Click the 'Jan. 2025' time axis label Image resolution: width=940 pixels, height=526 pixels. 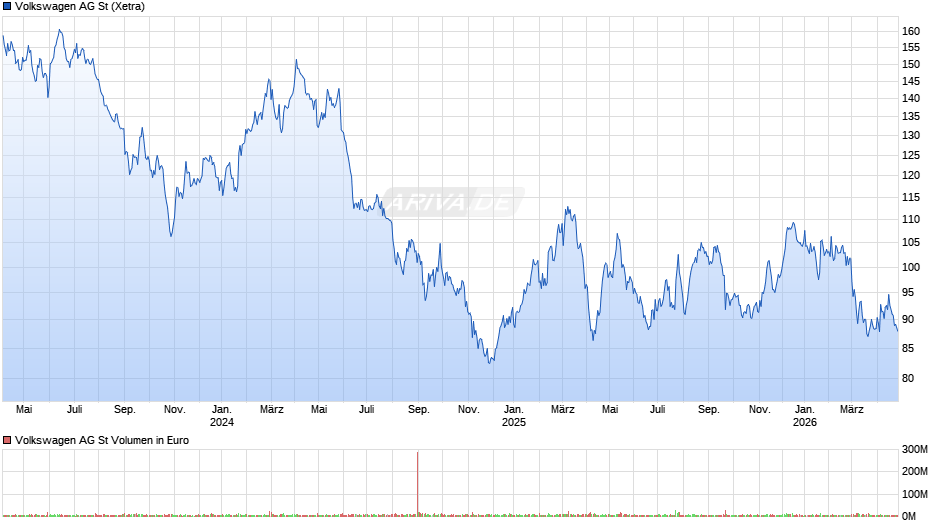(514, 416)
